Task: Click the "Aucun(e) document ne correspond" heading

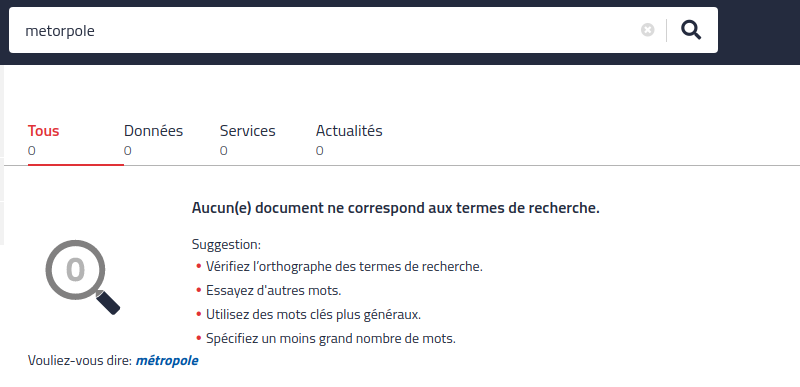Action: (395, 208)
